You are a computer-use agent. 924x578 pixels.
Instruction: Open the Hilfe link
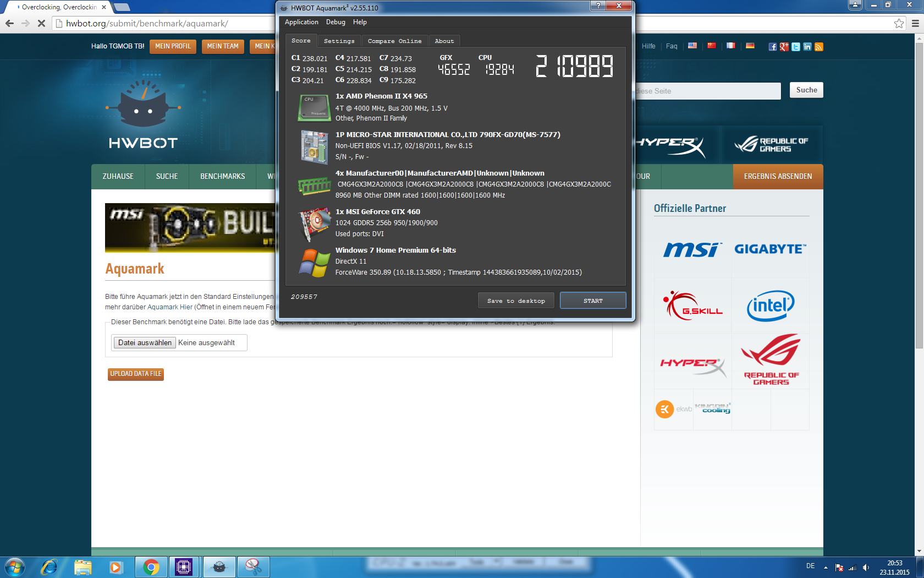click(x=648, y=46)
